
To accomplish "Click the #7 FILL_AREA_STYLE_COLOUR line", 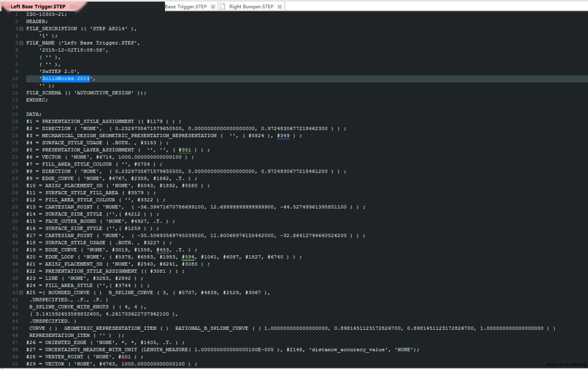I will pyautogui.click(x=94, y=164).
